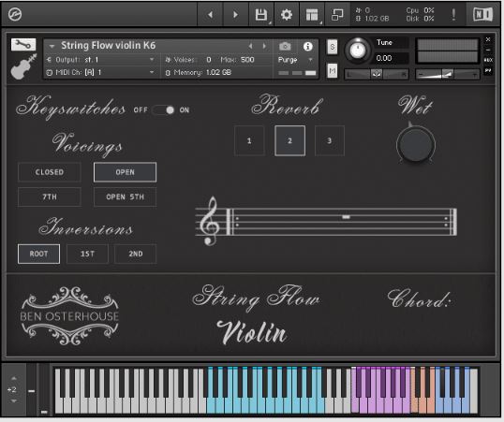Open the MIDI Ch dropdown
504x422 pixels.
pyautogui.click(x=100, y=72)
